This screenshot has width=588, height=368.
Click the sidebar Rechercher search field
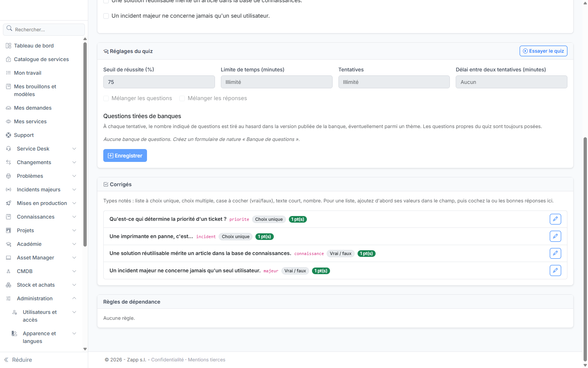(x=44, y=29)
